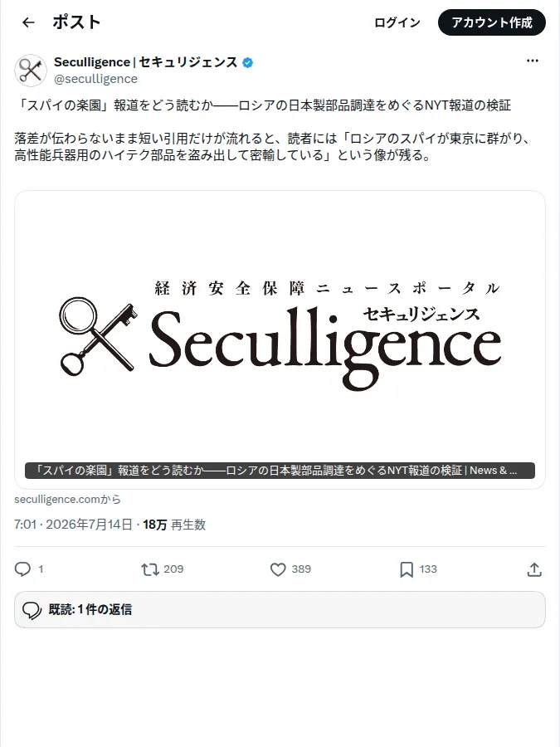Screen dimensions: 560x747
Task: Expand the 既読: 1 件の返信 replies bar
Action: click(x=280, y=610)
